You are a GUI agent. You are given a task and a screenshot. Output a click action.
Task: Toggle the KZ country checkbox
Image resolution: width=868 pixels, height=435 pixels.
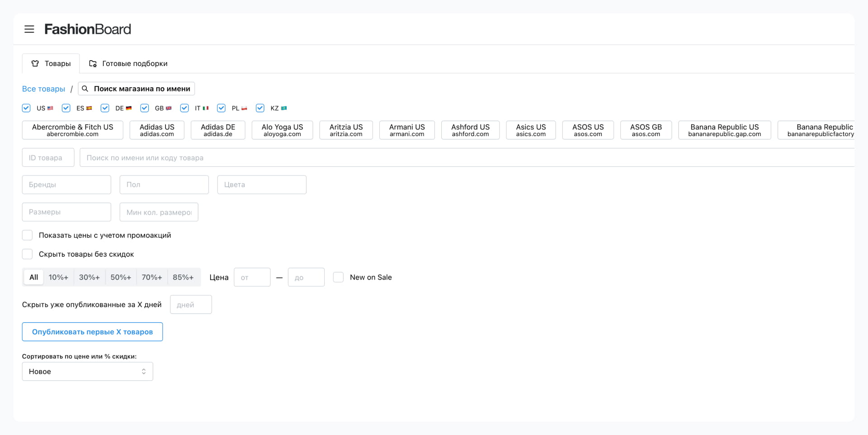coord(260,108)
